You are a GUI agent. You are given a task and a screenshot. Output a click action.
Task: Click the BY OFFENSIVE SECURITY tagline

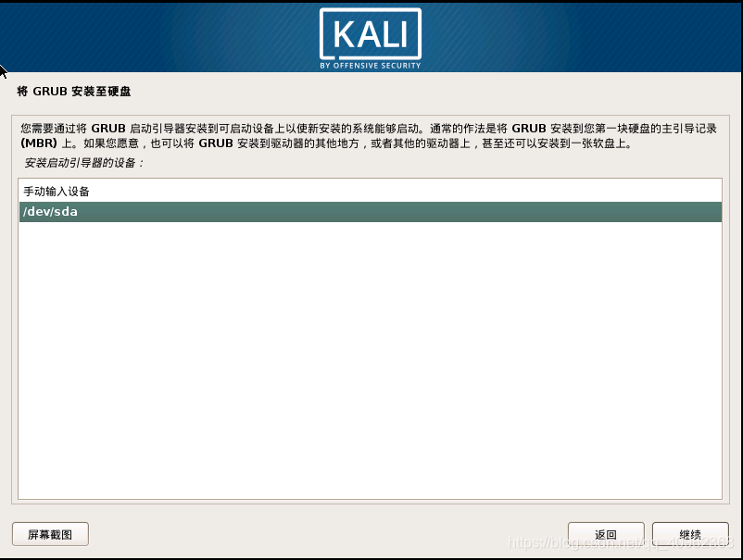370,66
